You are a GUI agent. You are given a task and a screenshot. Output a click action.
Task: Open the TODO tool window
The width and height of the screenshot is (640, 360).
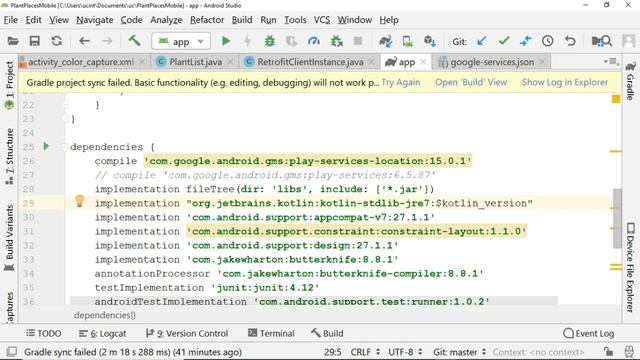(x=43, y=333)
